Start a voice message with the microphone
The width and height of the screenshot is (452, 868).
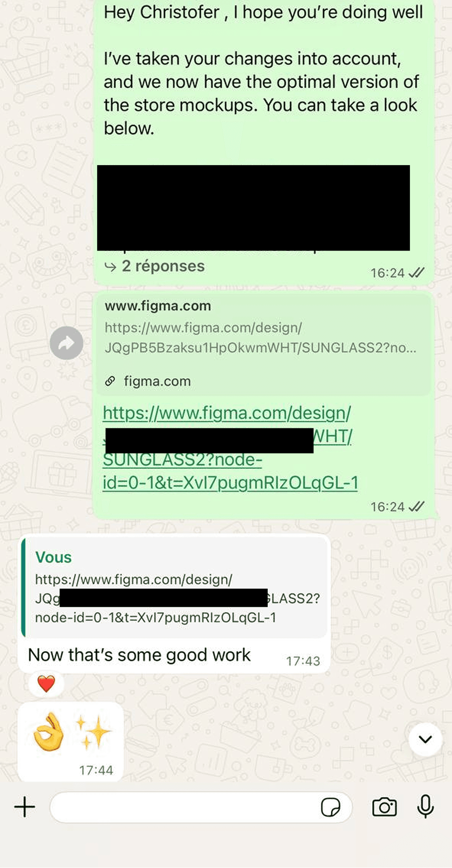pyautogui.click(x=425, y=806)
